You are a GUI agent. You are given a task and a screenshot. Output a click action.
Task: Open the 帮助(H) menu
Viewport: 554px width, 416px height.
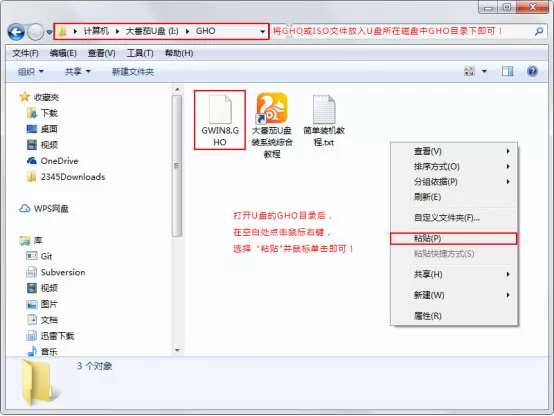[x=179, y=53]
